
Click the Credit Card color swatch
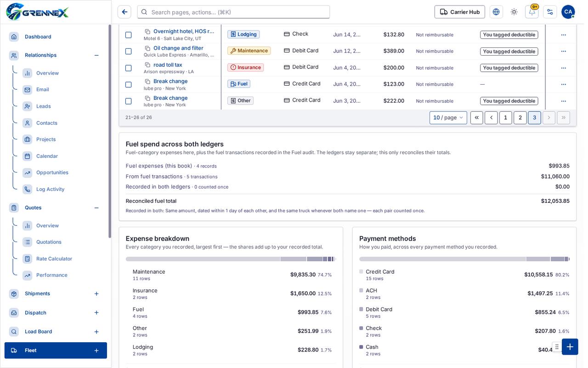361,272
